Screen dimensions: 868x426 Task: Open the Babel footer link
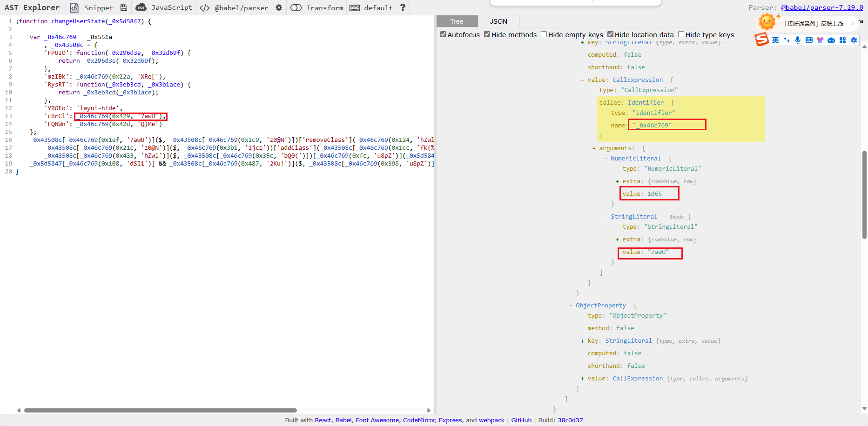(343, 420)
